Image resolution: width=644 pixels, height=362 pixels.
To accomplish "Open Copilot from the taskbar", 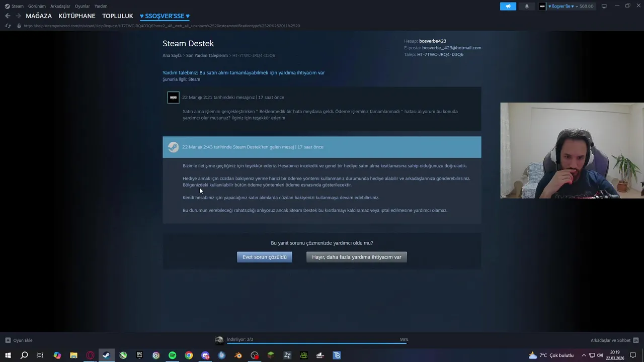I will (x=57, y=355).
